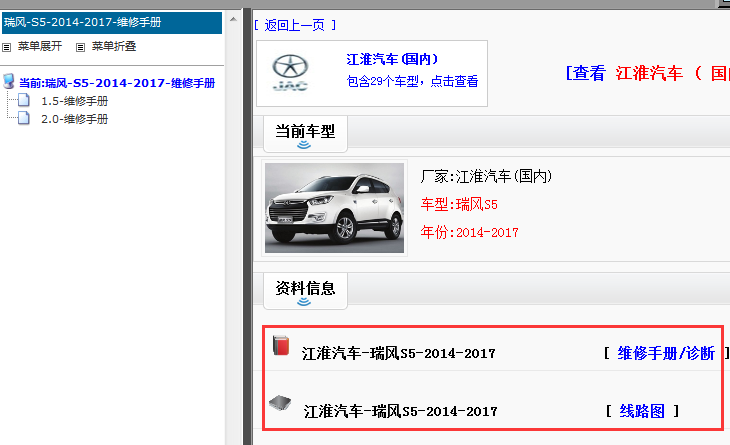The height and width of the screenshot is (445, 730).
Task: Click the 查看 江淮汽车 red banner link
Action: 648,73
